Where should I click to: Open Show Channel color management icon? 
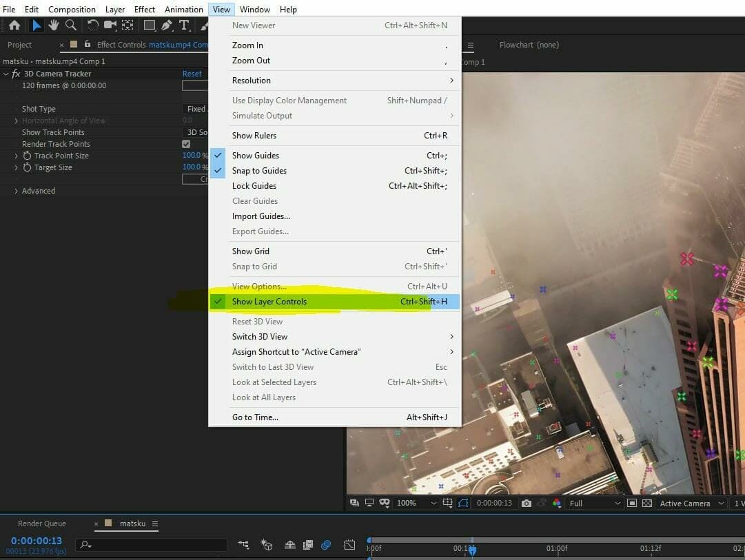pos(557,503)
